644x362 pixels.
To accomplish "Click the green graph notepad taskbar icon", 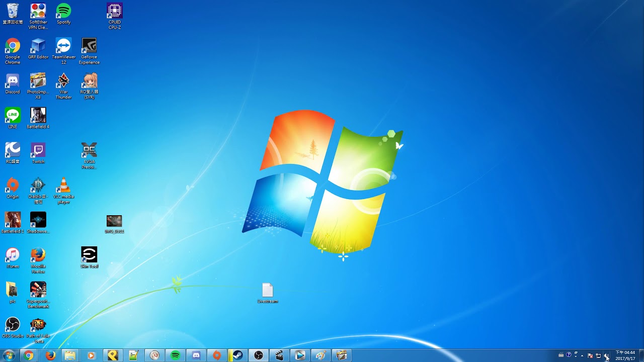I will pyautogui.click(x=133, y=355).
